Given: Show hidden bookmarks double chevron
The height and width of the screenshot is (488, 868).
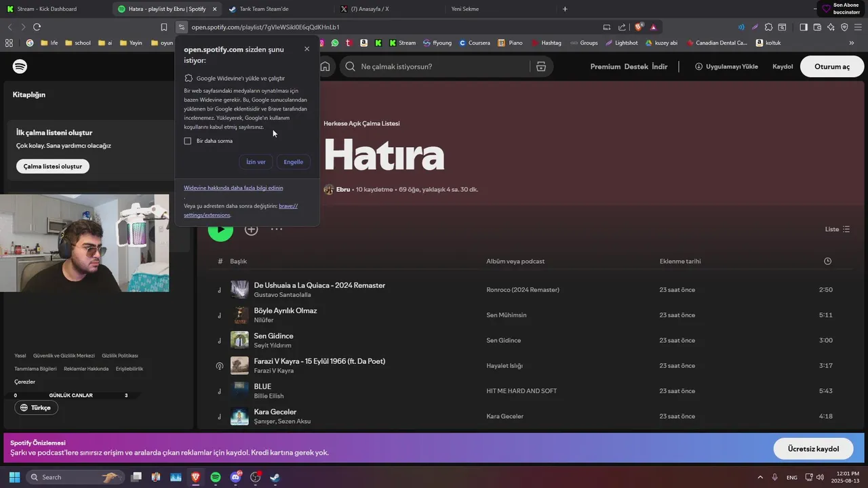Looking at the screenshot, I should 852,43.
